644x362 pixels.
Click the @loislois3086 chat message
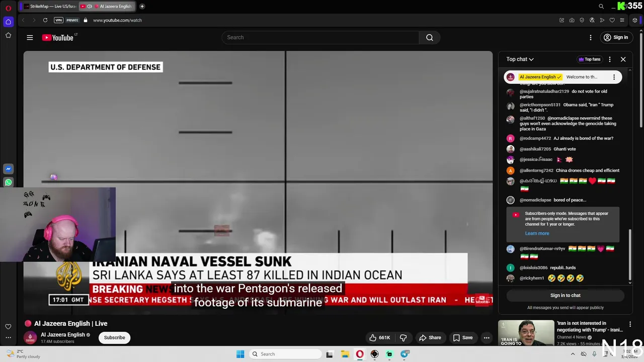[x=547, y=267]
